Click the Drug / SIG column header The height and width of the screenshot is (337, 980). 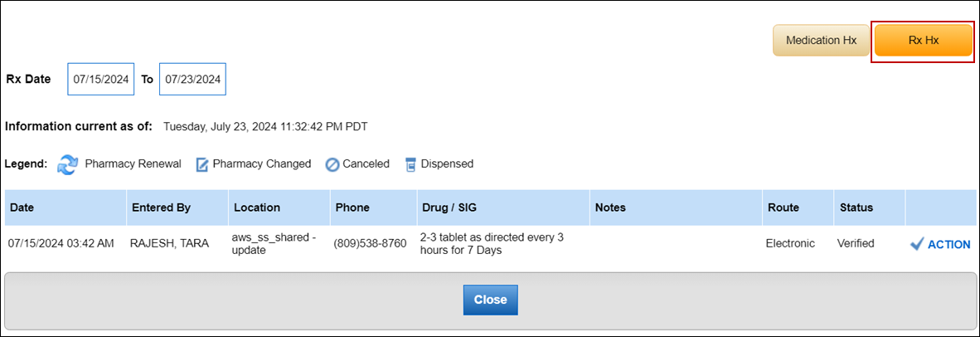tap(449, 208)
